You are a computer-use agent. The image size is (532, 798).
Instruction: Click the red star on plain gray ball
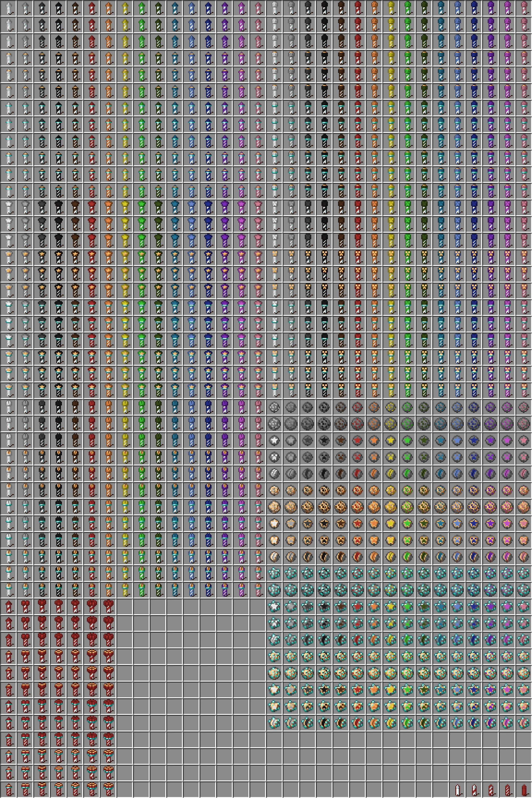coord(357,440)
